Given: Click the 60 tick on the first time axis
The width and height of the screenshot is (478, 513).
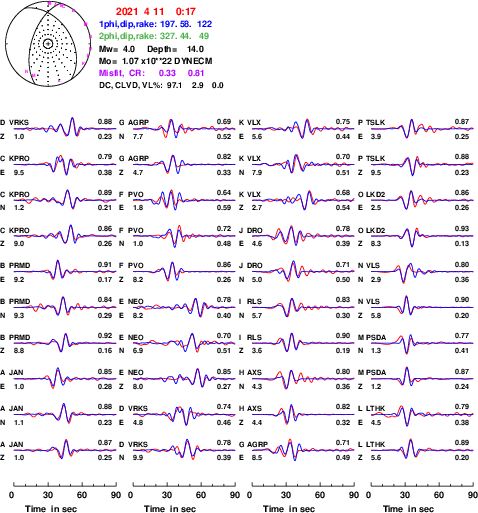Looking at the screenshot, I should (x=82, y=495).
